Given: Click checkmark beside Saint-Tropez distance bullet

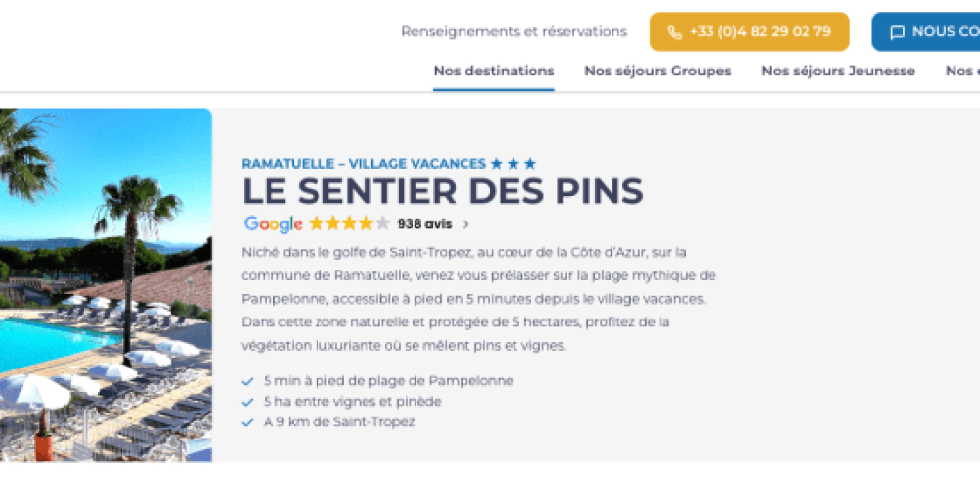Looking at the screenshot, I should (247, 422).
